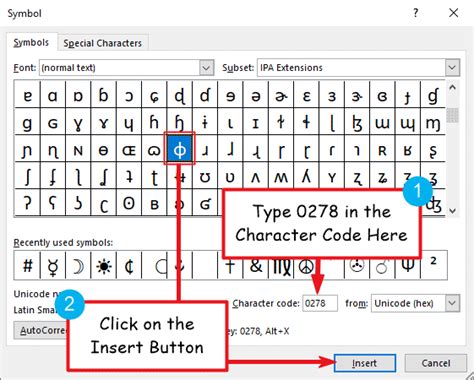The image size is (474, 380).
Task: Switch to the Special Characters tab
Action: [103, 43]
